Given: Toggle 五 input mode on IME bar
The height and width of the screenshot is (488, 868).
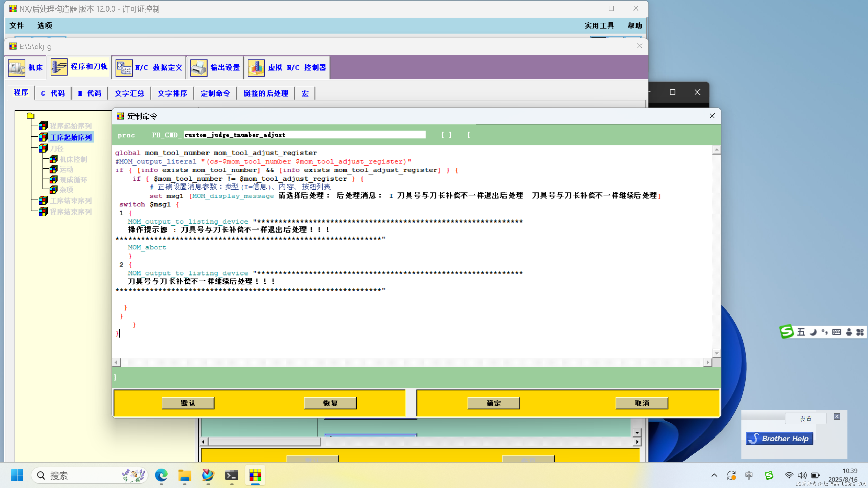Looking at the screenshot, I should coord(801,332).
